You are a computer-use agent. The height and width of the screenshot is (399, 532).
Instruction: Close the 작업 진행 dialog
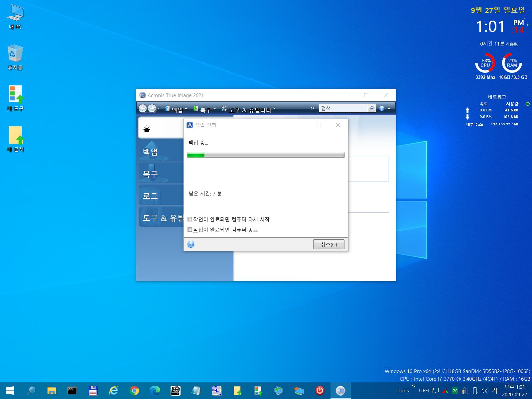pyautogui.click(x=338, y=125)
